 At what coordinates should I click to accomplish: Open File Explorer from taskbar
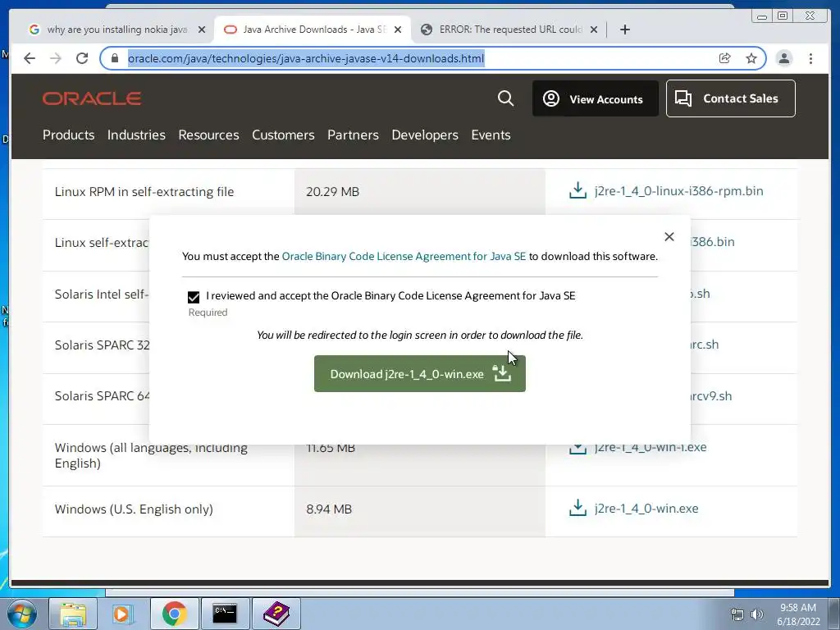click(73, 614)
